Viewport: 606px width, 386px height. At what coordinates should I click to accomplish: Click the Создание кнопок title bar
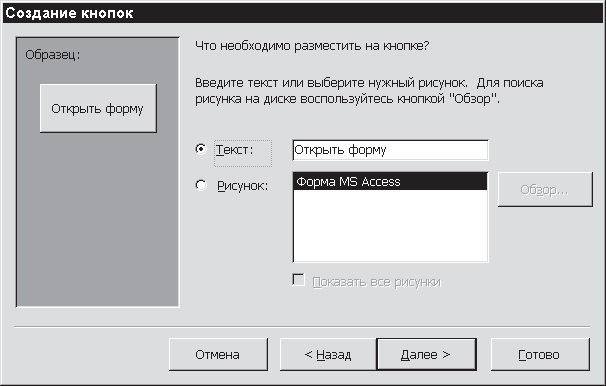[x=303, y=13]
